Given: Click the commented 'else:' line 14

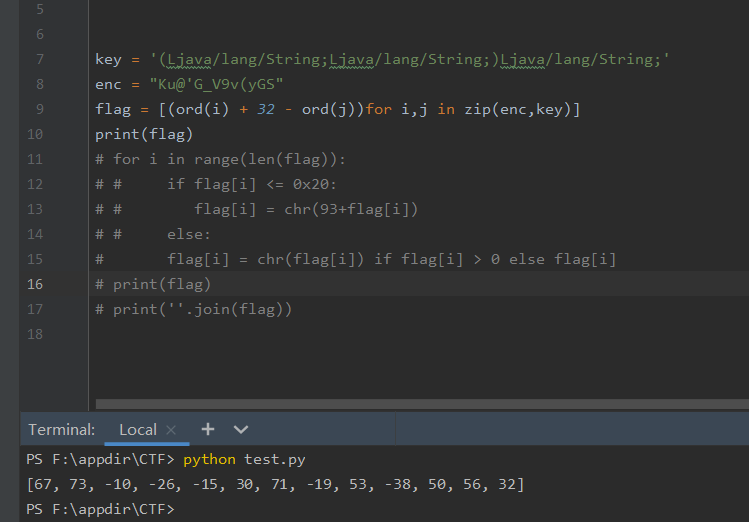Looking at the screenshot, I should tap(189, 234).
